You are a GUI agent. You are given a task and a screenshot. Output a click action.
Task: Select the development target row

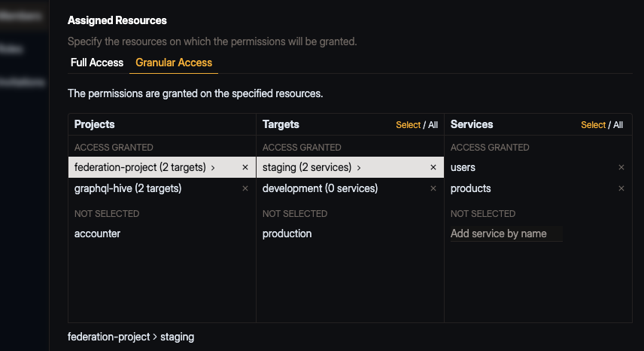320,188
